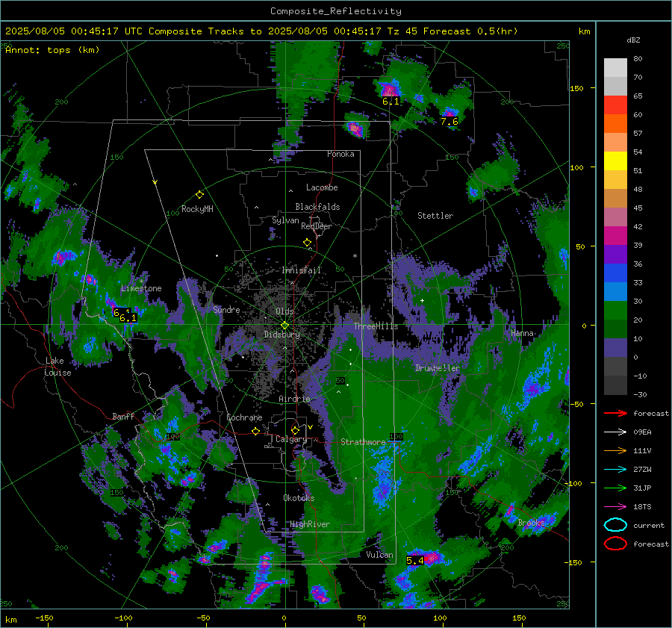Click the HighRiver city label
This screenshot has width=672, height=628.
click(x=310, y=524)
